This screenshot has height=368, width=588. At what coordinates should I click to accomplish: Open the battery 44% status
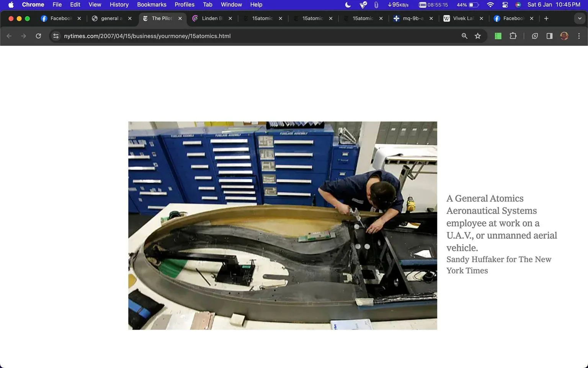pyautogui.click(x=468, y=5)
